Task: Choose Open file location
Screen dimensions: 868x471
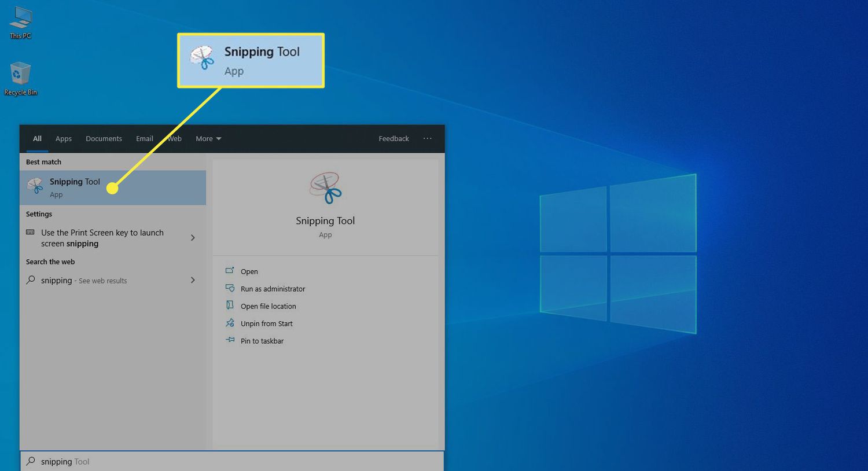Action: 268,306
